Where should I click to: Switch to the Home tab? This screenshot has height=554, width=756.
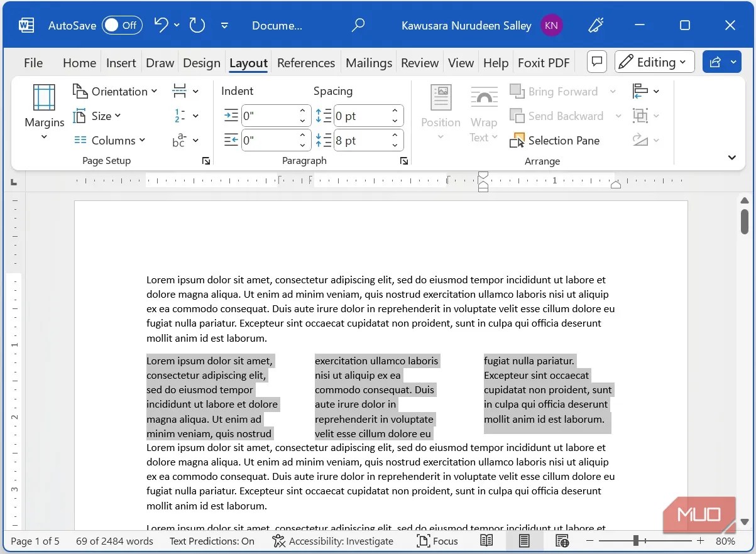(79, 63)
